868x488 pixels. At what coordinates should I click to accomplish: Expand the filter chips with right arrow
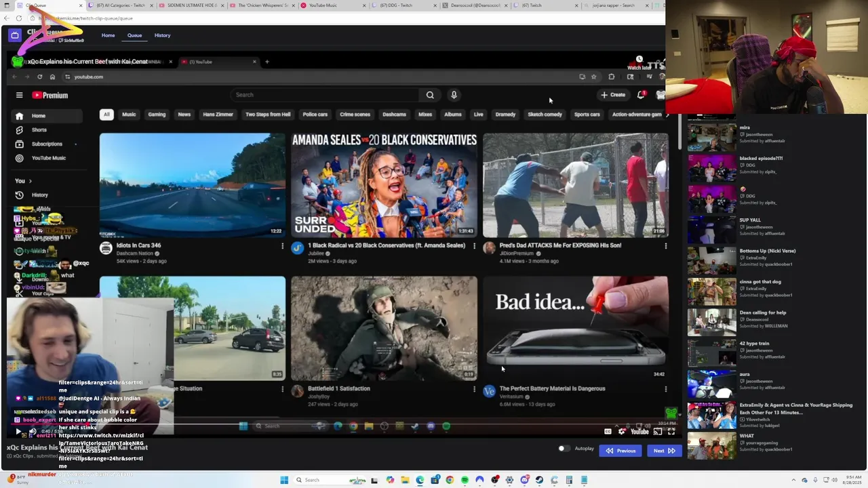click(x=667, y=115)
